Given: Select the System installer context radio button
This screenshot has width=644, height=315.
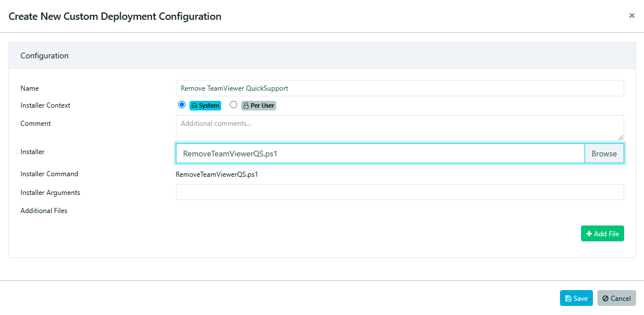Looking at the screenshot, I should [x=182, y=105].
